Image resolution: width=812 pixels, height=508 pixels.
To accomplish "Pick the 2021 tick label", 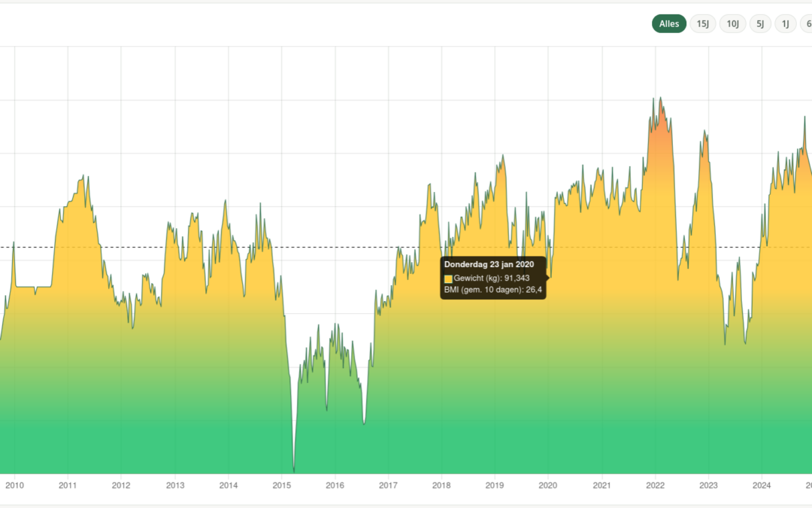I will tap(601, 485).
